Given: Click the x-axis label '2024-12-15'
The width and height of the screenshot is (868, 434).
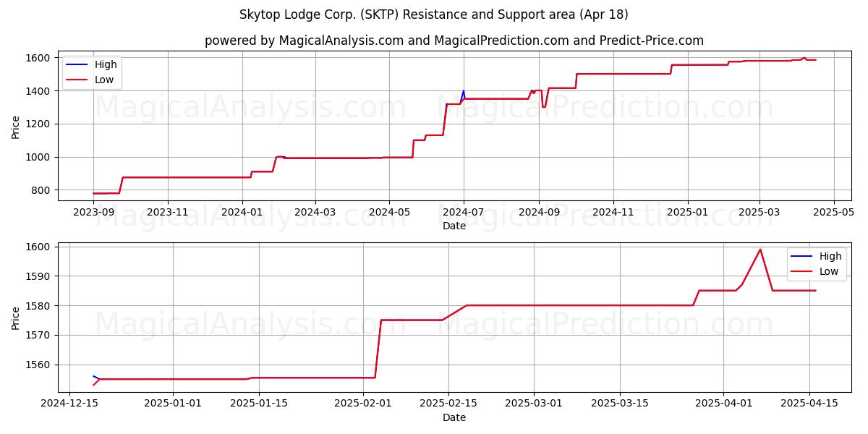Looking at the screenshot, I should [69, 404].
